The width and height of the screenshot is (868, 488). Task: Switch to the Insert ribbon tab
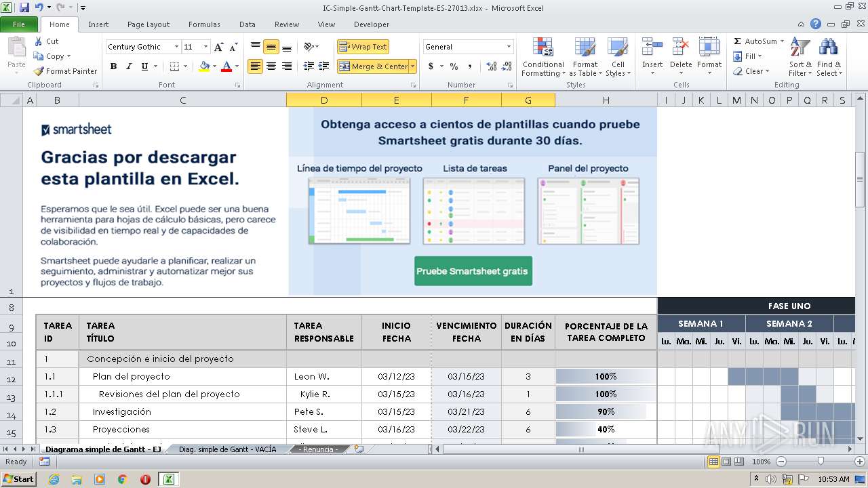(x=98, y=24)
